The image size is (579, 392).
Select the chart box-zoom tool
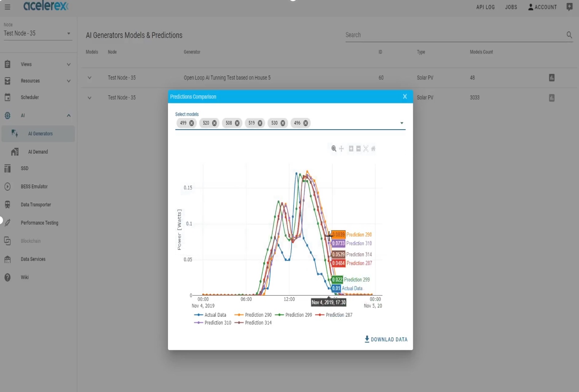coord(334,149)
